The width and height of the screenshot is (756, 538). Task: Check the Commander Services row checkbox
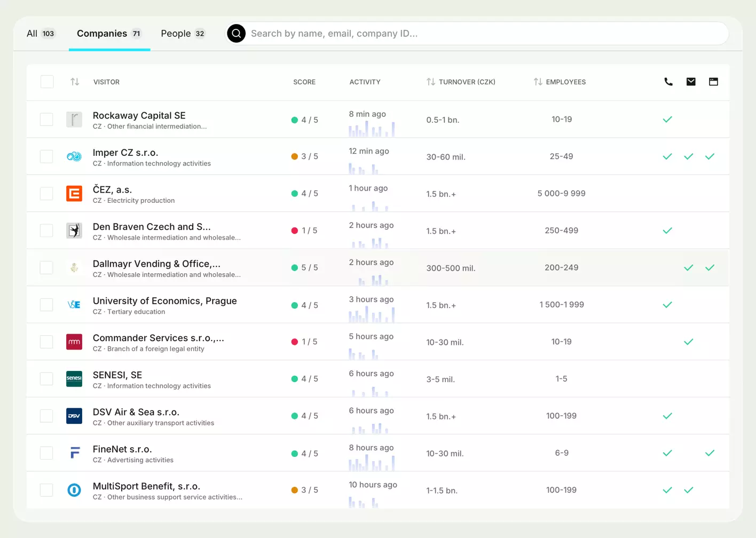tap(46, 342)
